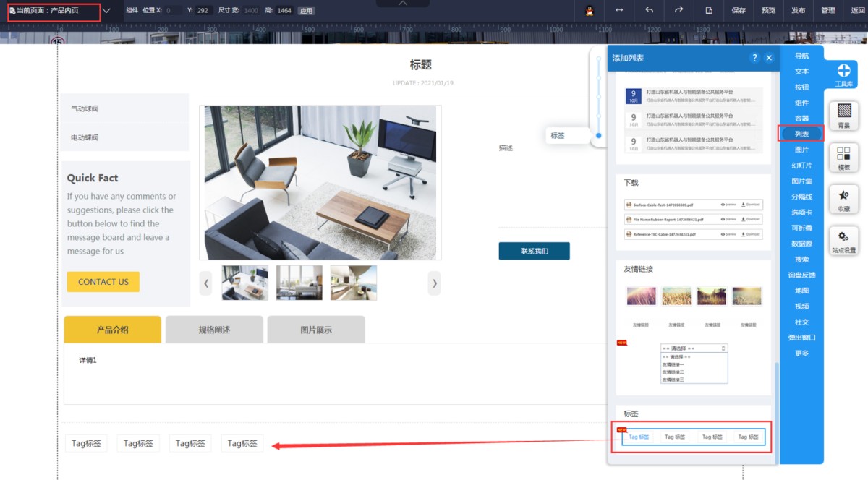Click the 应用 apply button

[x=306, y=11]
